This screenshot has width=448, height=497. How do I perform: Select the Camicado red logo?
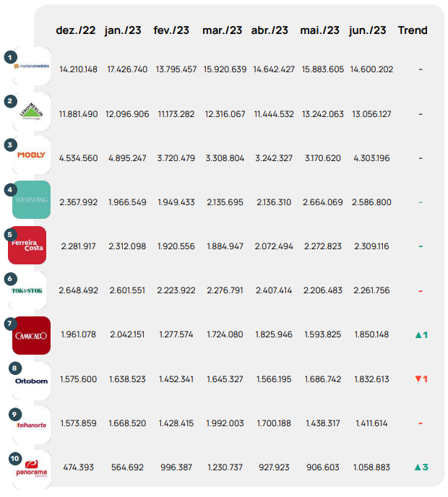[32, 335]
